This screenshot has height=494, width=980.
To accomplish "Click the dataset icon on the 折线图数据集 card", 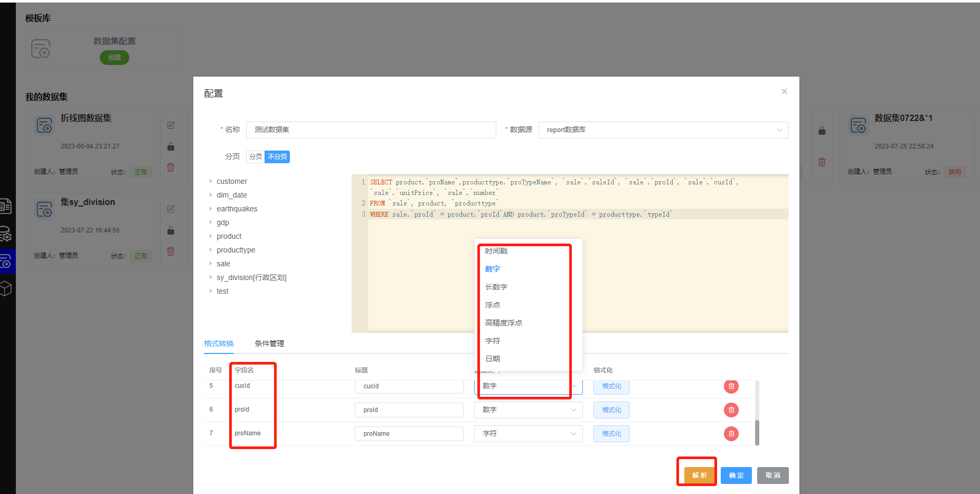I will pyautogui.click(x=44, y=126).
